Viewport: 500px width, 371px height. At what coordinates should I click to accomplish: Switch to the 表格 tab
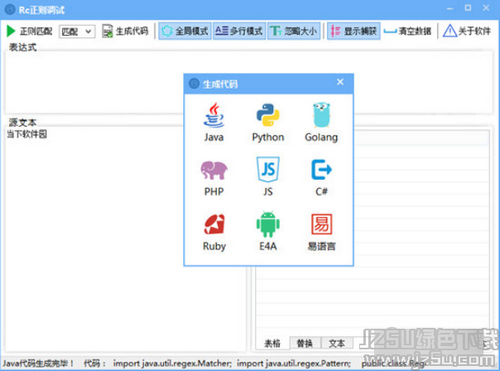pos(272,343)
